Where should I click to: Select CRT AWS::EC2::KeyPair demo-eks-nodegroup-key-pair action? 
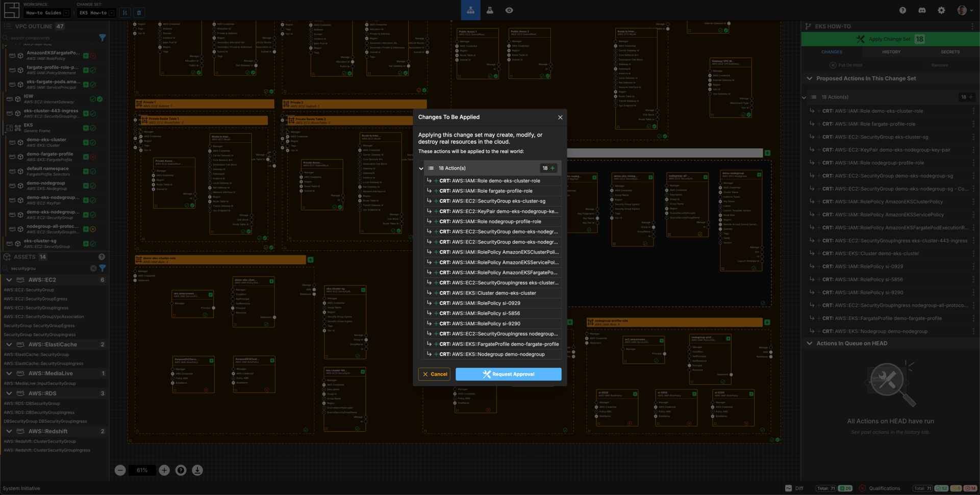coord(890,150)
